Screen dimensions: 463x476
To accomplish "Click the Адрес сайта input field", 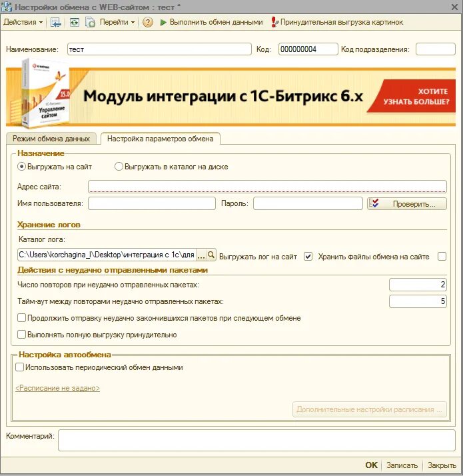I will (267, 187).
